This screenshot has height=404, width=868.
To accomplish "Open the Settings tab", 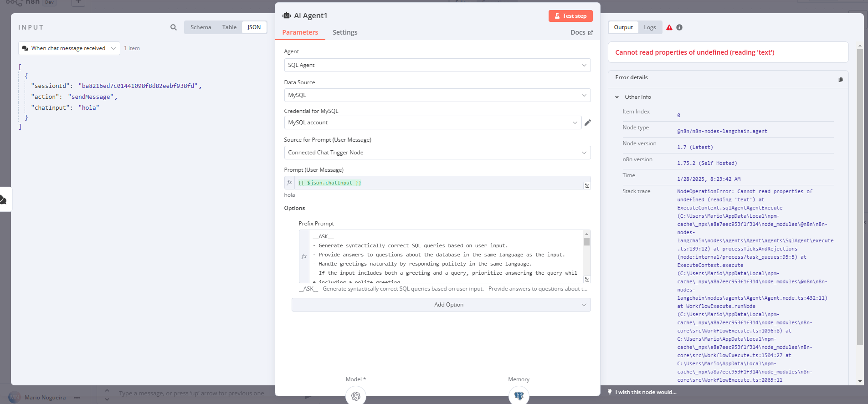I will (345, 32).
